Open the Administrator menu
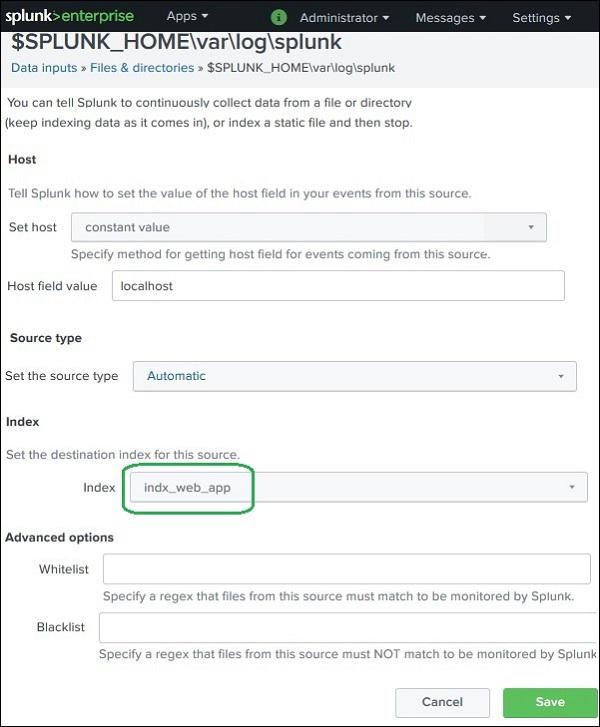600x727 pixels. (x=344, y=18)
